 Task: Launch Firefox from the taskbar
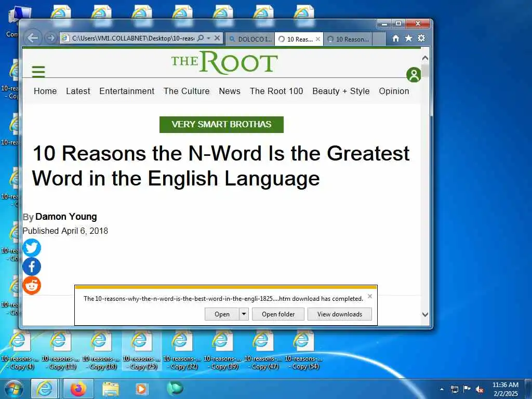tap(78, 389)
